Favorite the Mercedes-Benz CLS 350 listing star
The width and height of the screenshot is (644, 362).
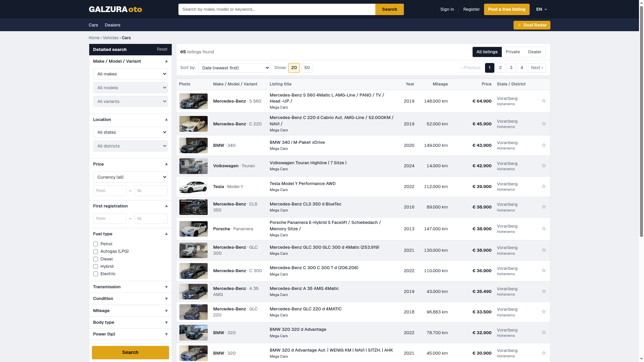click(x=544, y=207)
